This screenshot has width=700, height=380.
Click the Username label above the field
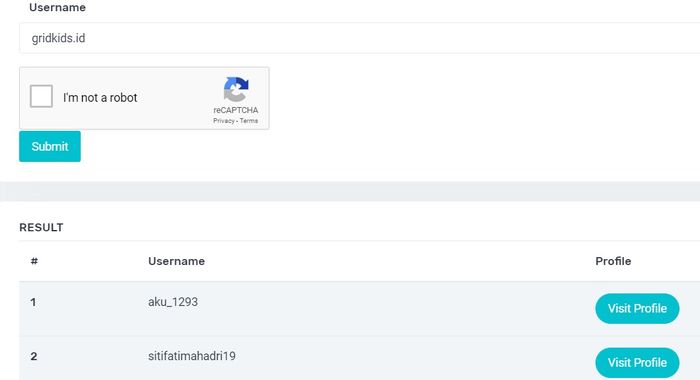point(57,8)
